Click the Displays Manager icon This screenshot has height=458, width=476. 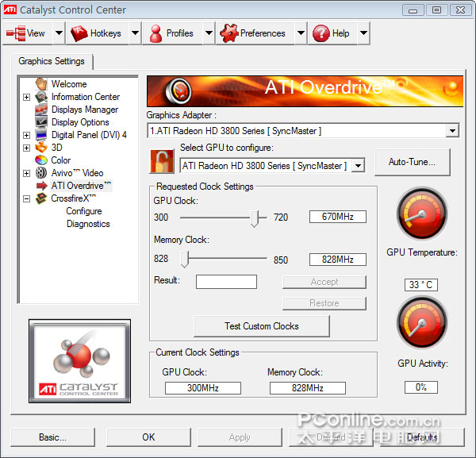coord(41,110)
